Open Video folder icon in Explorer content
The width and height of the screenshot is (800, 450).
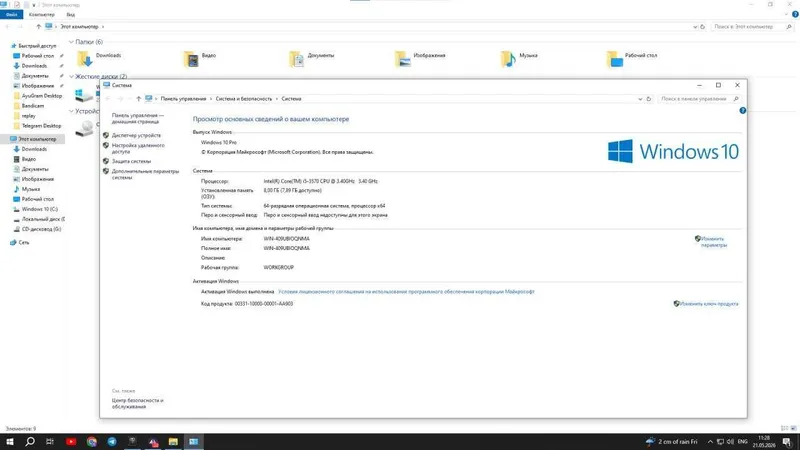click(x=191, y=59)
